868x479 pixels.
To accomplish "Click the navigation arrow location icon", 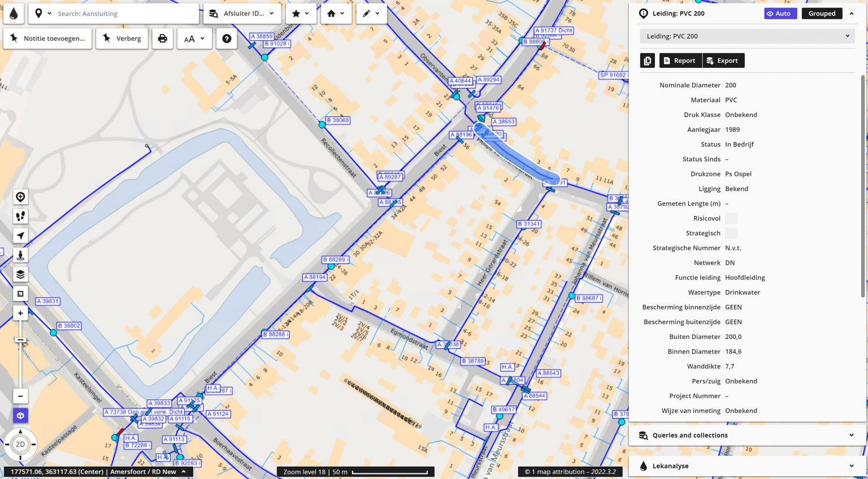I will pyautogui.click(x=20, y=236).
